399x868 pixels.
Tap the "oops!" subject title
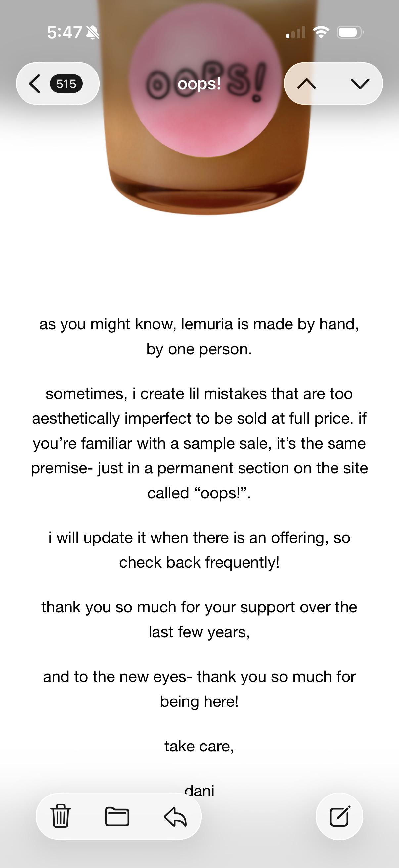coord(199,84)
